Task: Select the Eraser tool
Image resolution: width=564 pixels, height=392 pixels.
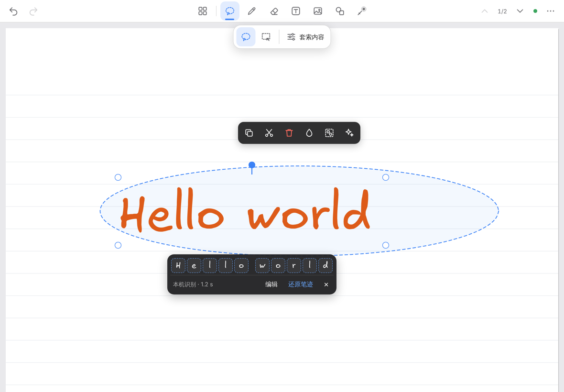Action: pyautogui.click(x=274, y=11)
